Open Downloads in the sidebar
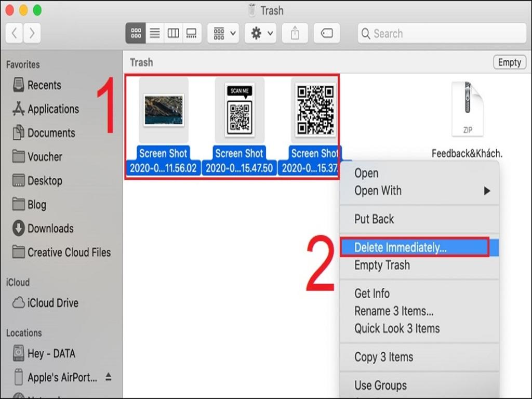 tap(50, 229)
